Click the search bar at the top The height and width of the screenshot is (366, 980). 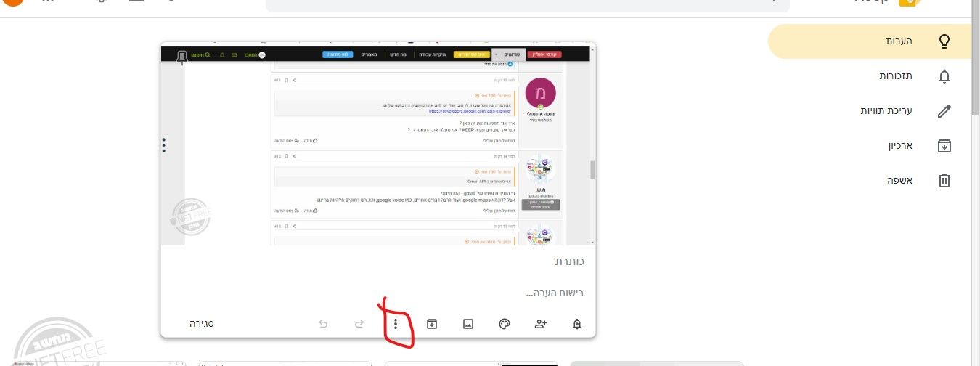[528, 4]
